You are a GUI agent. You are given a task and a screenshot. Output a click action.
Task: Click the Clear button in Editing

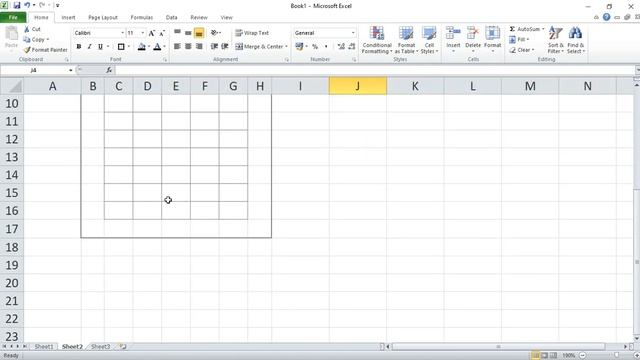(x=521, y=50)
